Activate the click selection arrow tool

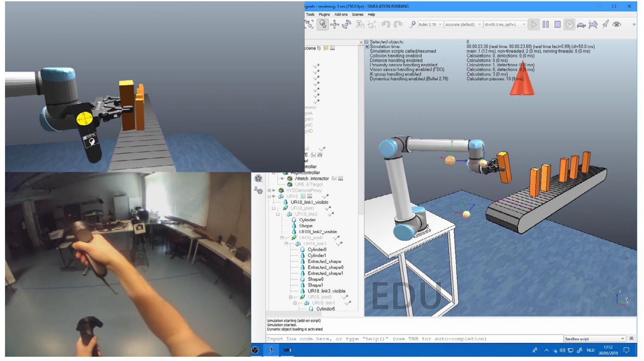point(323,25)
